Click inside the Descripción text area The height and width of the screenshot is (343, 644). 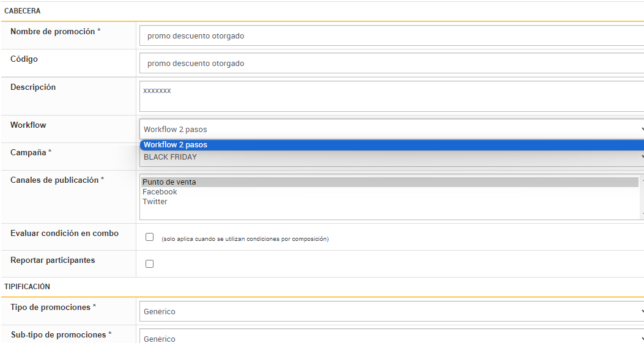(x=391, y=96)
